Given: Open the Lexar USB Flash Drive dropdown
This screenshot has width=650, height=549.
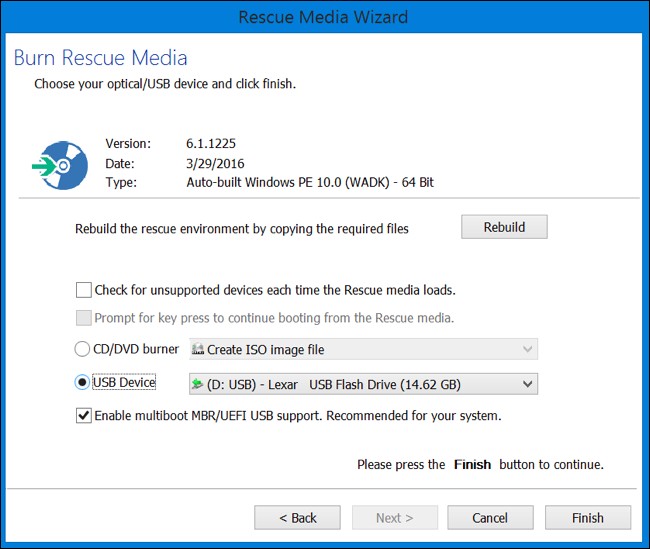Looking at the screenshot, I should click(364, 384).
